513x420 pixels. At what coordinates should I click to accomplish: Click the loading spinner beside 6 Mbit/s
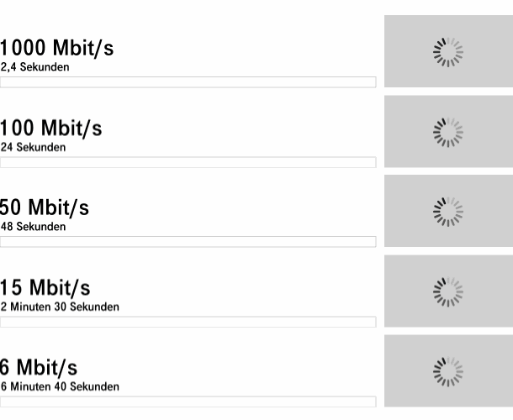448,371
